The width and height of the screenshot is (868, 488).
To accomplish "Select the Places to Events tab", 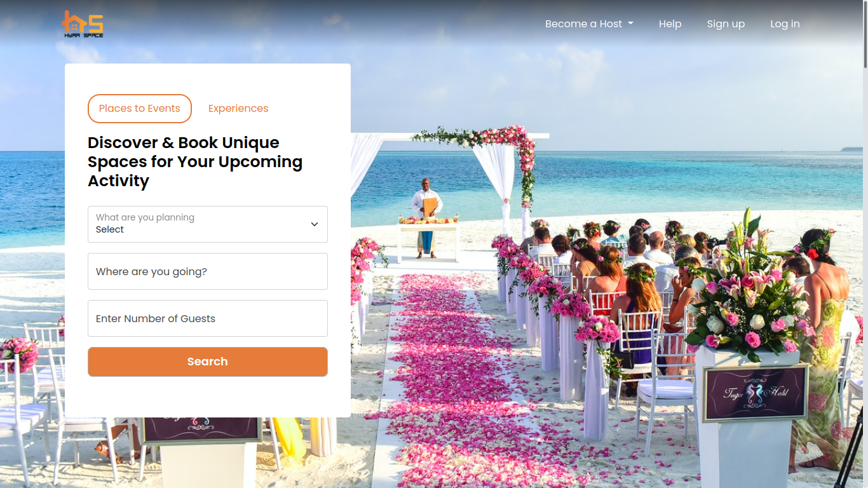I will click(x=140, y=109).
